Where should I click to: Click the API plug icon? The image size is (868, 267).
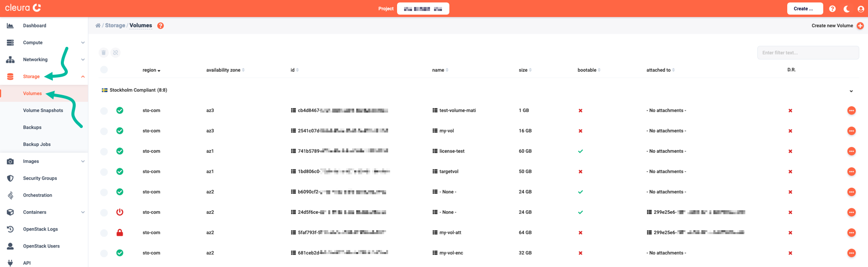pos(10,263)
